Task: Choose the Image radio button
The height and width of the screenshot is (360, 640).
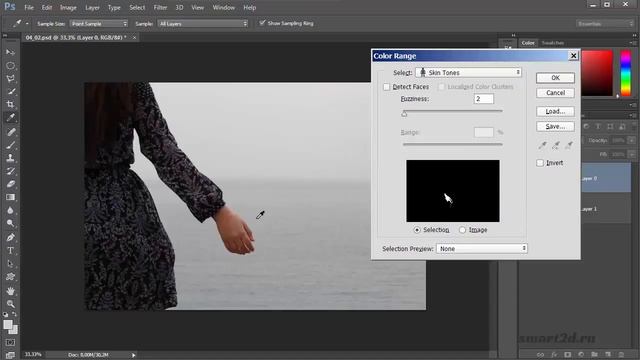Action: [462, 230]
